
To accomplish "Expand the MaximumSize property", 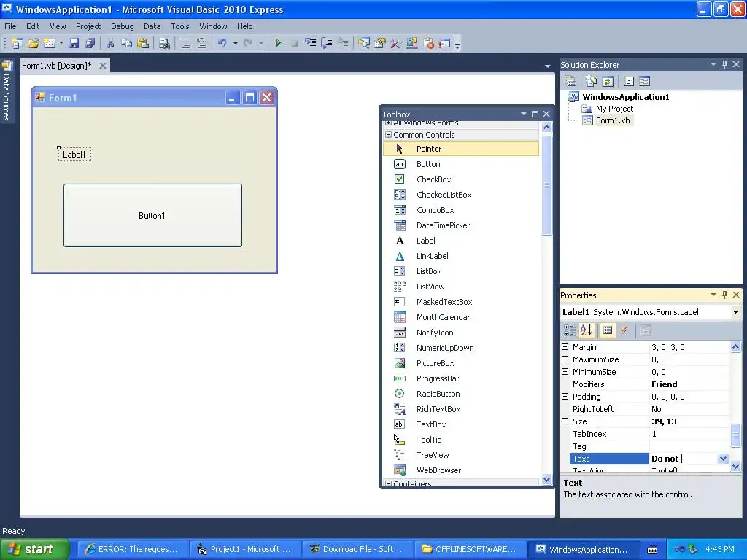I will tap(565, 359).
